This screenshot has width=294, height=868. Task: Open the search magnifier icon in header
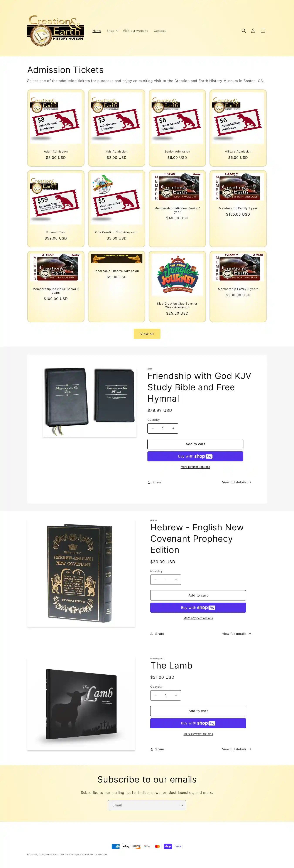pos(243,31)
